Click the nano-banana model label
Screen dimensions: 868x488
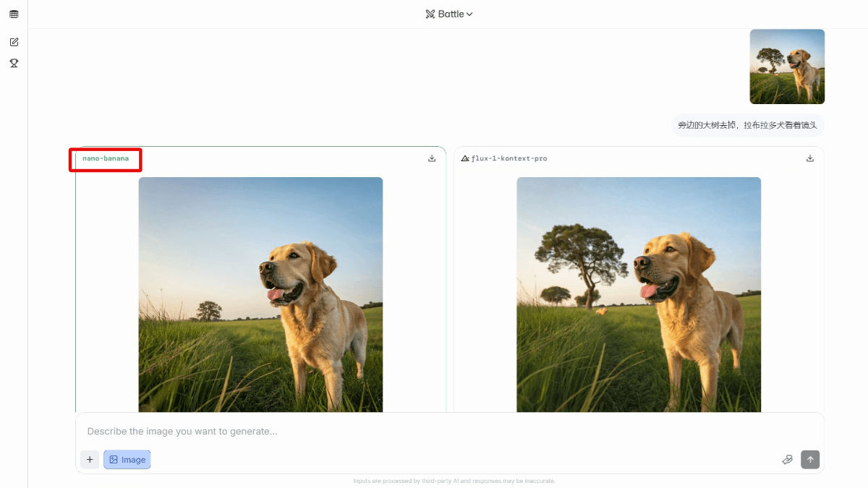(x=106, y=158)
